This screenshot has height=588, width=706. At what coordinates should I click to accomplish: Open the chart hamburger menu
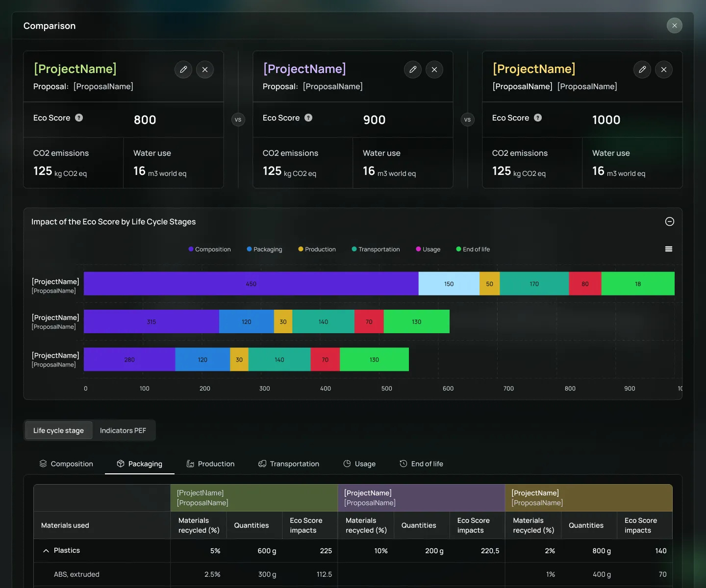click(x=669, y=249)
